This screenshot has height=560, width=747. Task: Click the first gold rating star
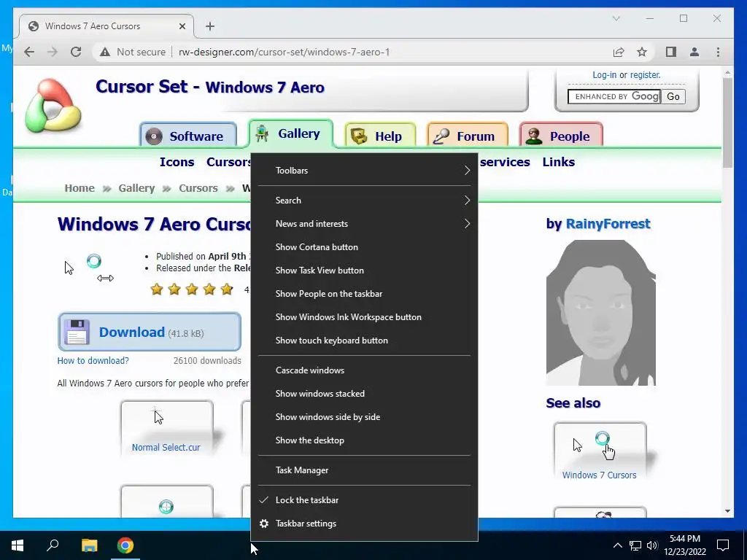(157, 289)
